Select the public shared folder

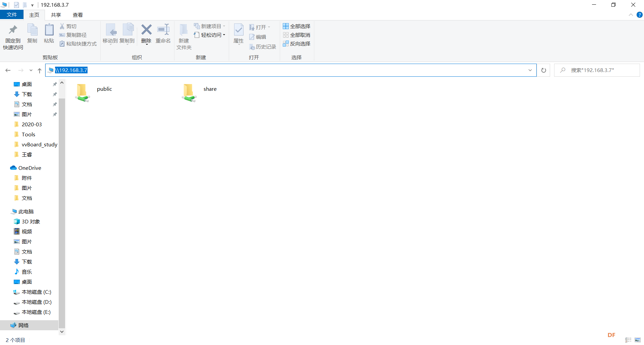pyautogui.click(x=93, y=92)
